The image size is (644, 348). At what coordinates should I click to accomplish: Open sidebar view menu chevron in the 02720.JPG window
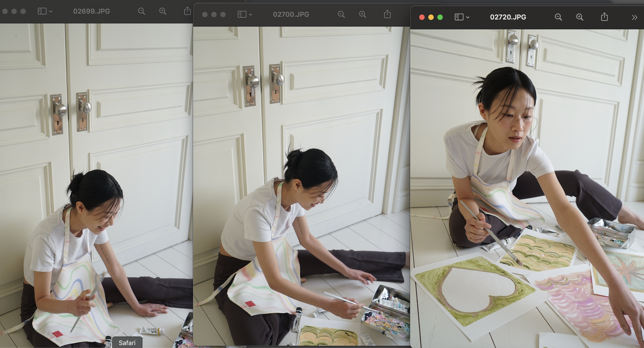click(468, 18)
